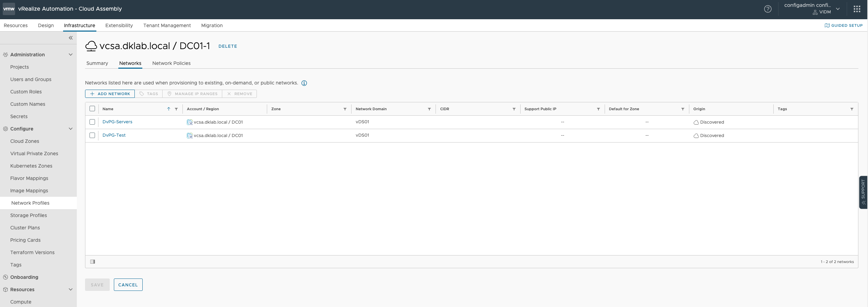The width and height of the screenshot is (868, 307).
Task: Click the column chooser icon below table
Action: tap(93, 262)
